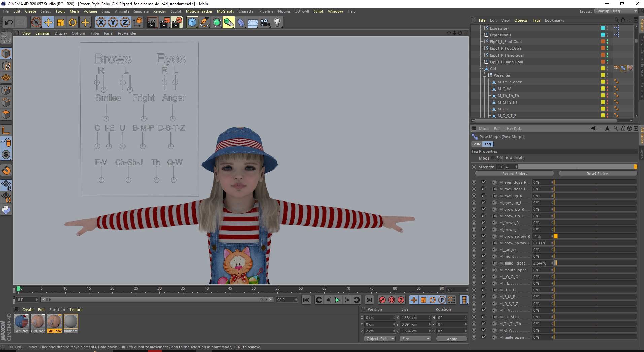This screenshot has width=644, height=352.
Task: Toggle checkbox for M_fright morph
Action: [484, 256]
